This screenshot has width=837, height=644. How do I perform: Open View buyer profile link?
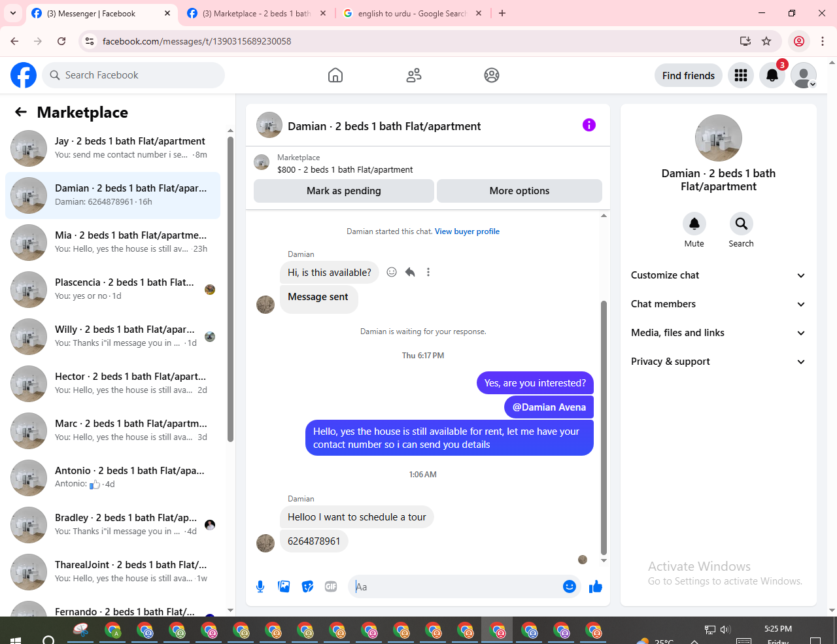(x=467, y=231)
